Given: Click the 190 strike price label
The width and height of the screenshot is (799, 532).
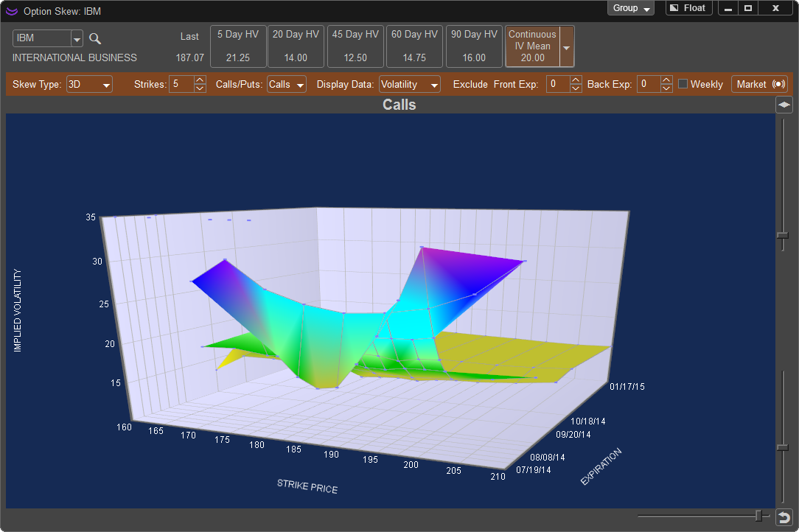Looking at the screenshot, I should point(331,454).
